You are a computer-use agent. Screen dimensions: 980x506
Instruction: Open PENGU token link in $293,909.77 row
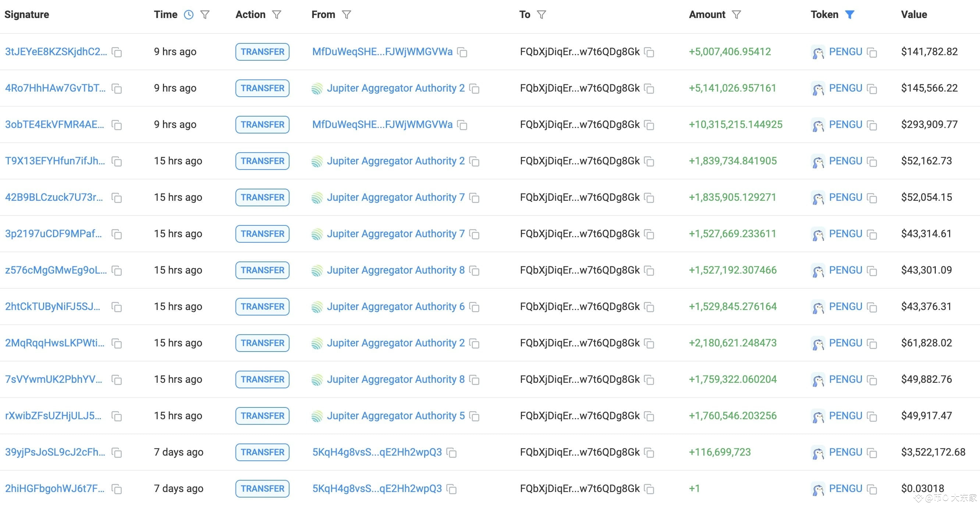pyautogui.click(x=845, y=125)
